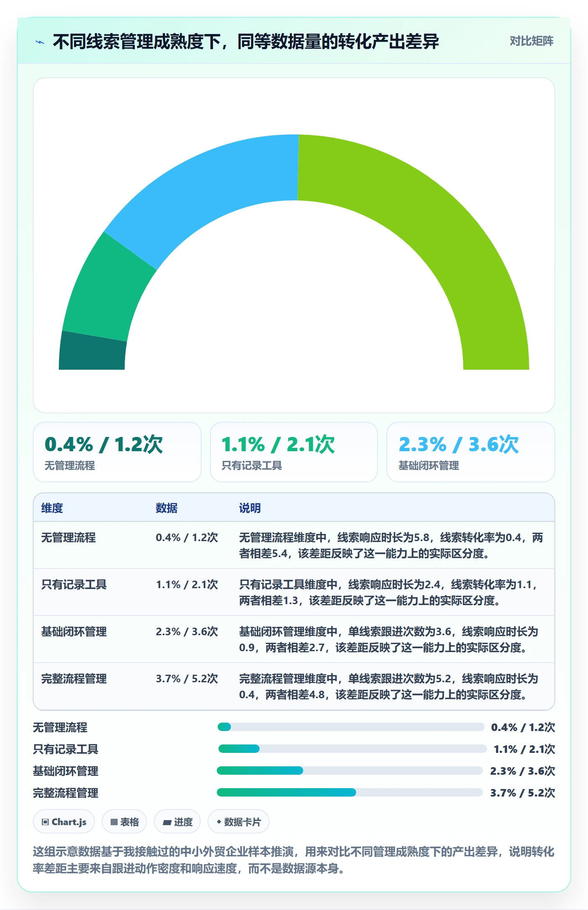Click the 完整流程管理维度中 description cell
This screenshot has width=588, height=910.
point(389,686)
